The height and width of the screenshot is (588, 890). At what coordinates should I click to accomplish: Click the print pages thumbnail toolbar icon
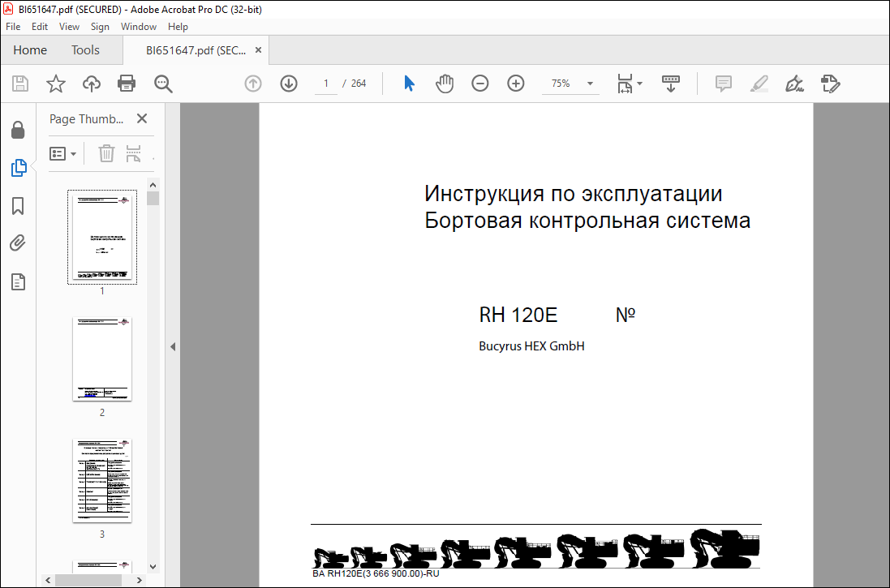pos(133,153)
